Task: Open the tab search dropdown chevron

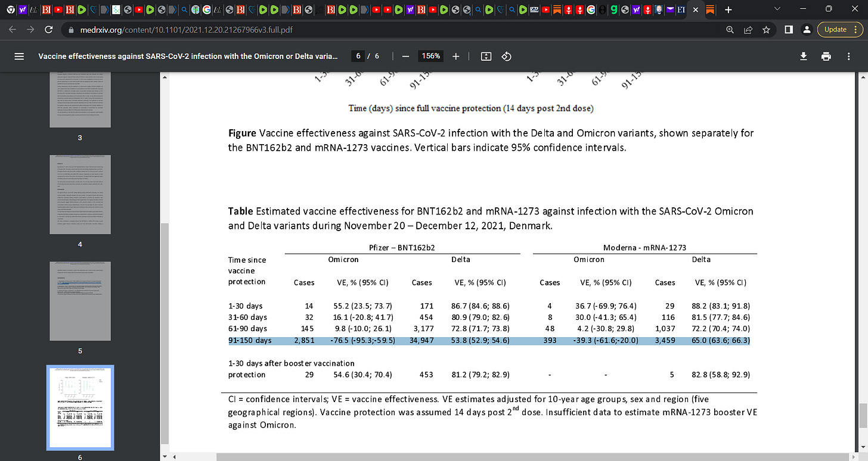Action: (x=777, y=10)
